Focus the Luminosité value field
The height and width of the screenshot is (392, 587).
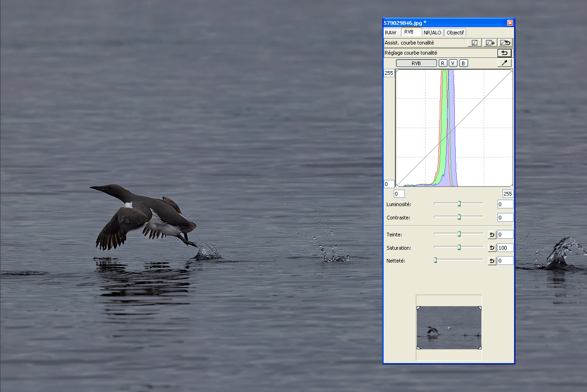[x=505, y=204]
